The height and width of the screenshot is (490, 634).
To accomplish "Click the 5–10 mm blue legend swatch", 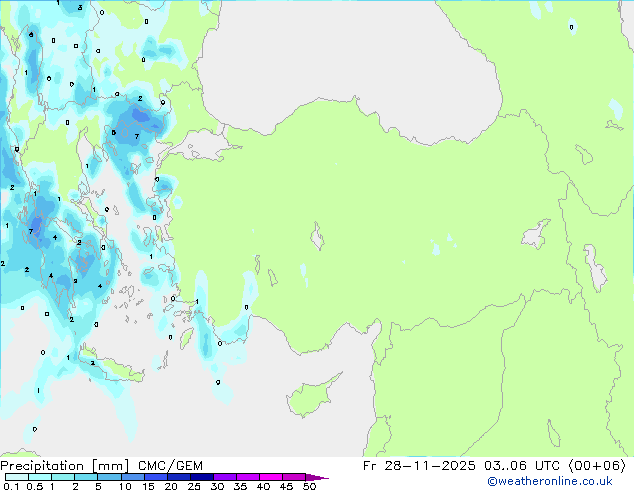I will [110, 477].
